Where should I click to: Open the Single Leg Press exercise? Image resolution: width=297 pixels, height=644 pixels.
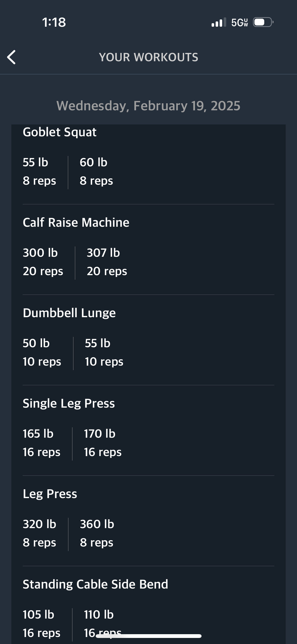coord(69,403)
